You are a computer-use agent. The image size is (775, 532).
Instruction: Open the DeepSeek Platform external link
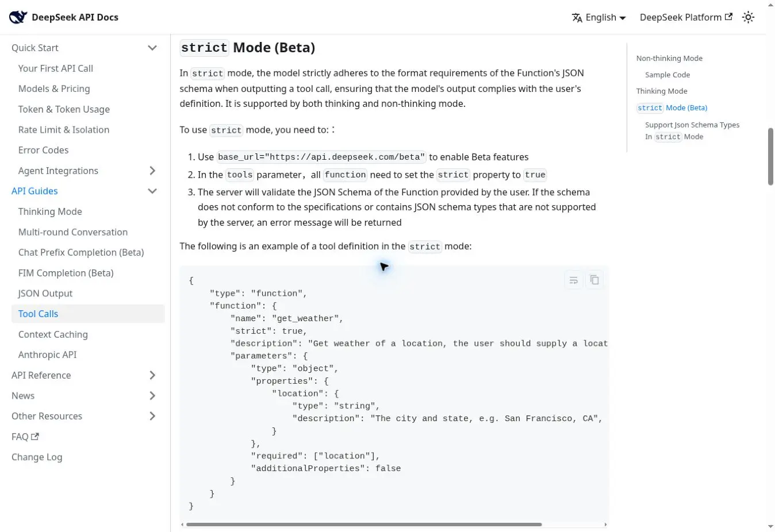coord(686,17)
